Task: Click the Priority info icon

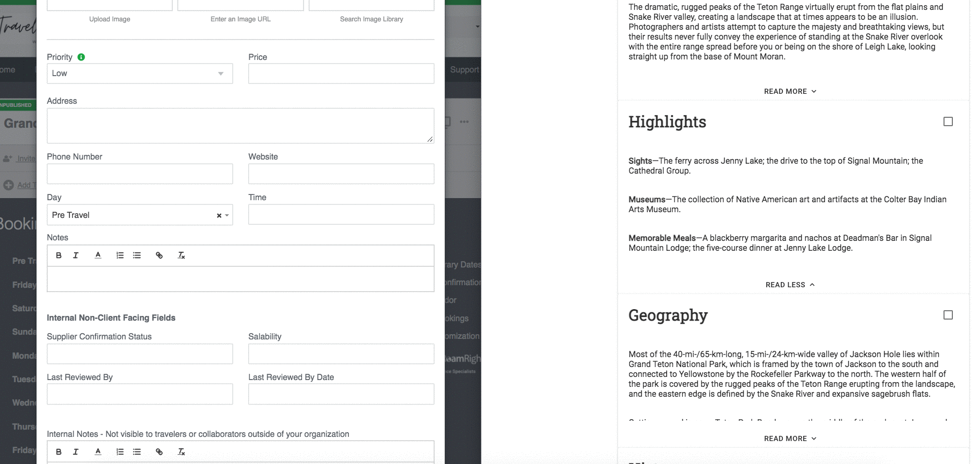Action: pos(81,57)
